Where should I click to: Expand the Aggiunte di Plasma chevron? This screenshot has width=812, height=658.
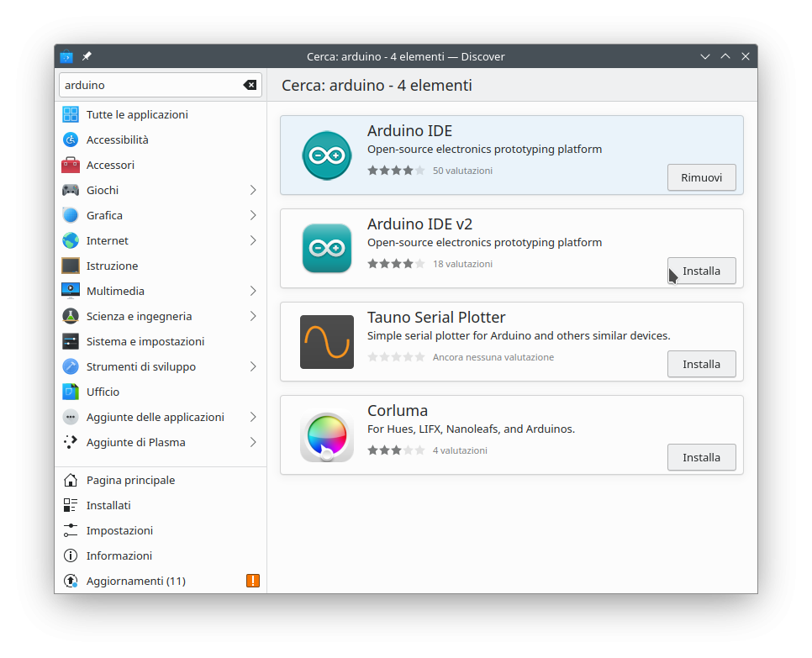click(253, 442)
